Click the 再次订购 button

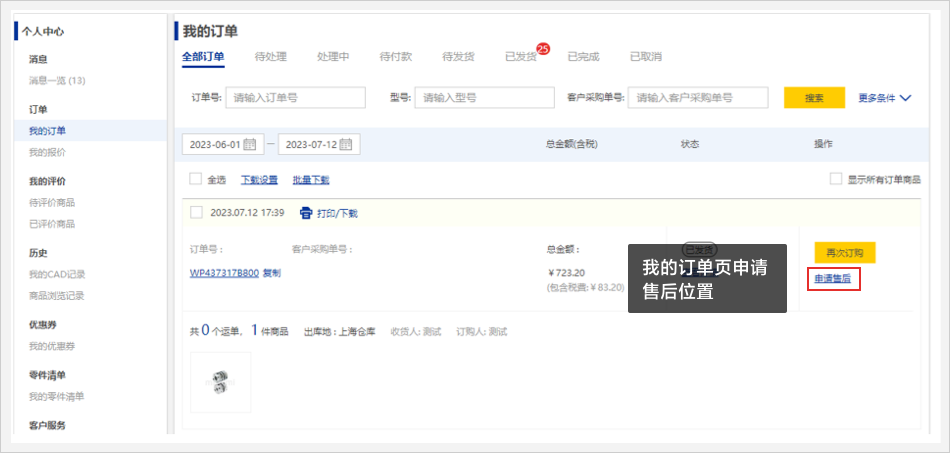click(844, 252)
